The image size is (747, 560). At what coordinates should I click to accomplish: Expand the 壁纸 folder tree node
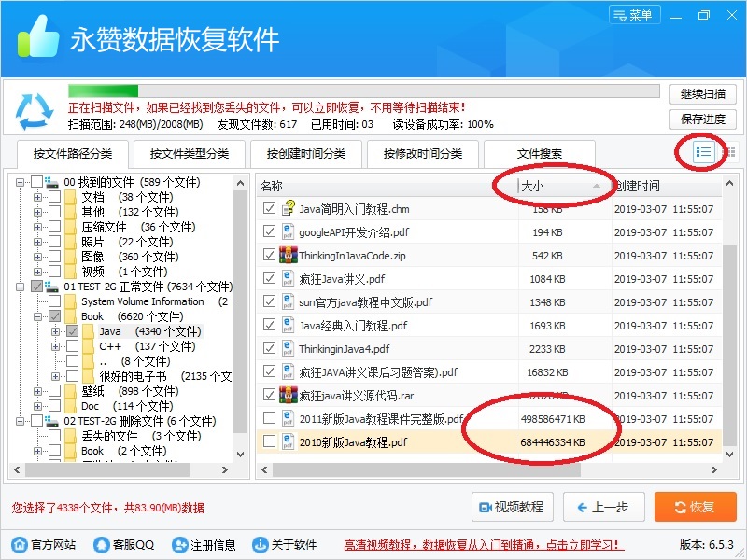37,391
